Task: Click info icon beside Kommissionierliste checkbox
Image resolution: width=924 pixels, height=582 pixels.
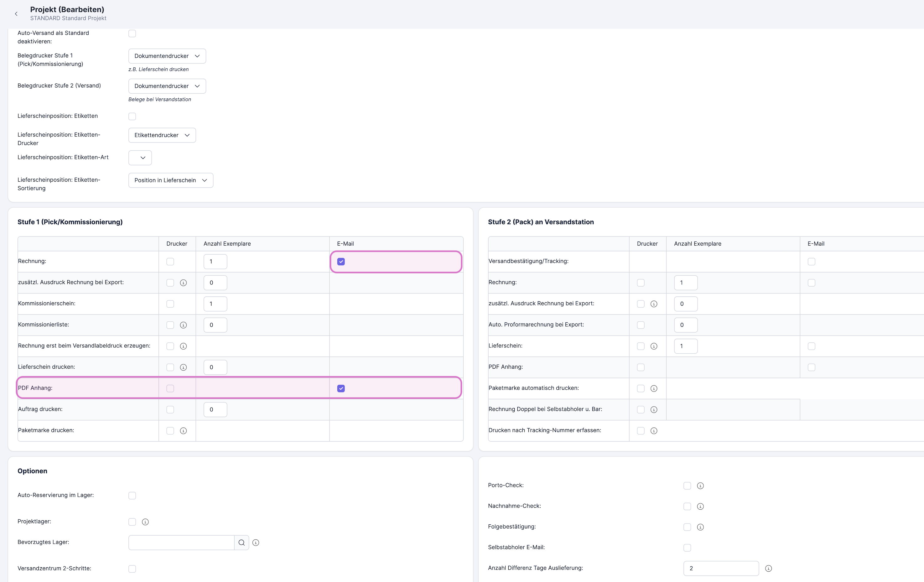Action: coord(184,325)
